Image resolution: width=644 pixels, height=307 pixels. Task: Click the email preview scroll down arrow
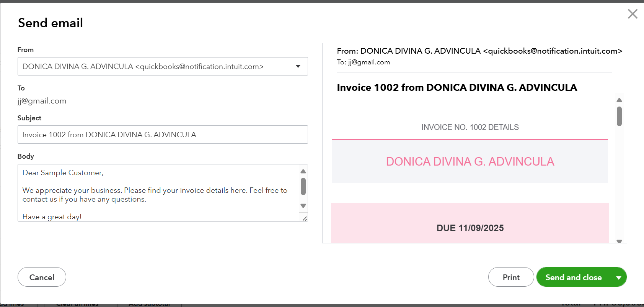pos(619,241)
